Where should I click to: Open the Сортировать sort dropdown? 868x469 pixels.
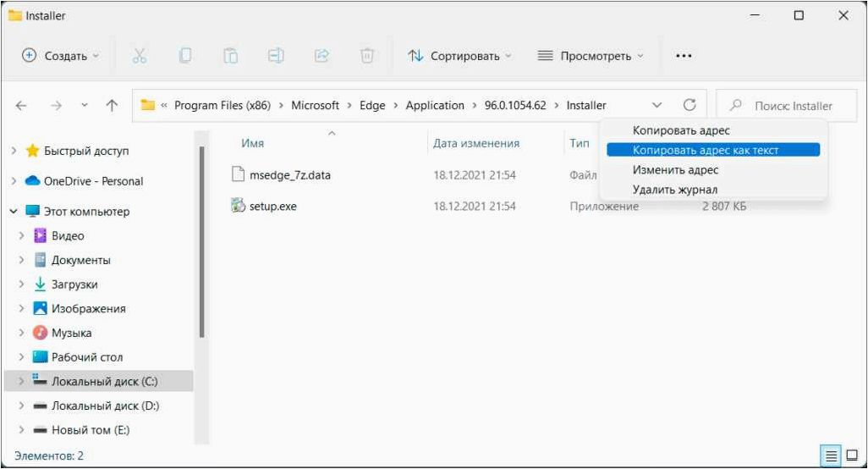(x=459, y=55)
